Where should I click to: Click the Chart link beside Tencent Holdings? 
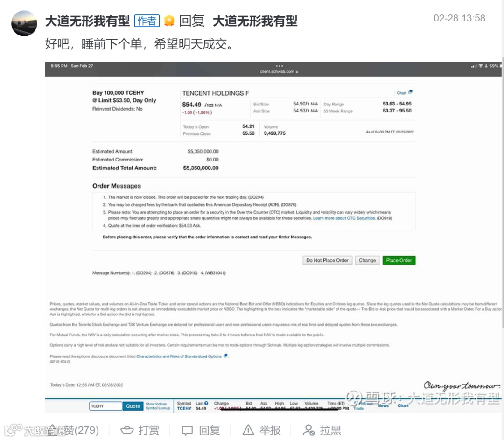point(401,93)
